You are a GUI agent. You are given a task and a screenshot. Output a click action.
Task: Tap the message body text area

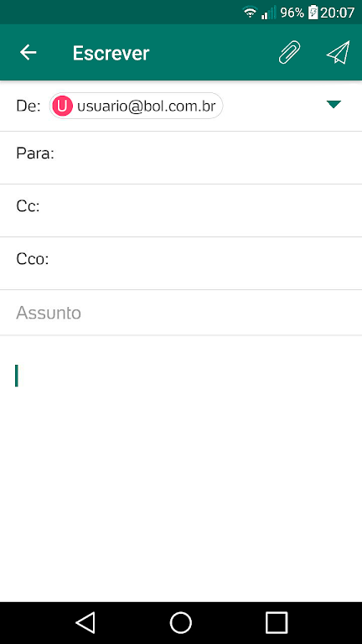(x=181, y=468)
